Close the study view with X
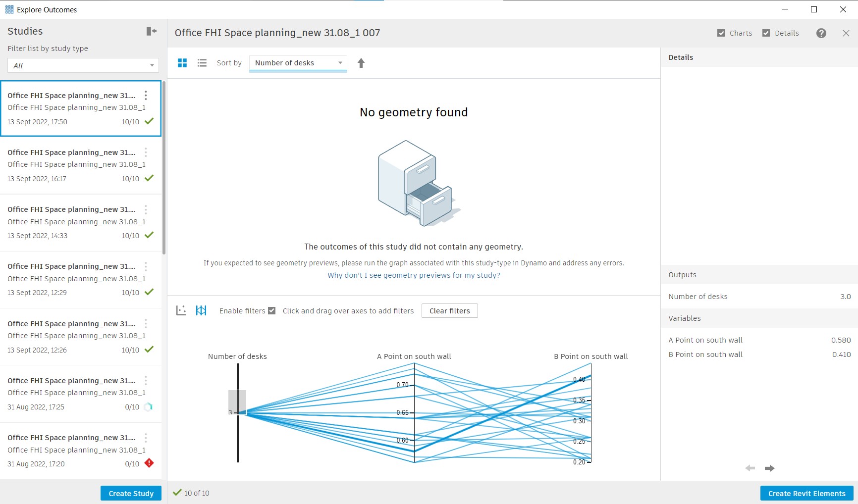Image resolution: width=858 pixels, height=504 pixels. click(846, 33)
